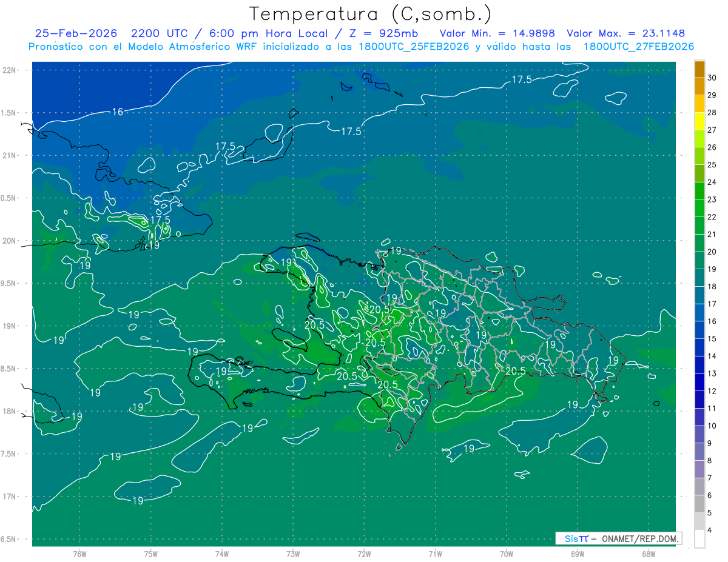Image resolution: width=728 pixels, height=562 pixels.
Task: Click the yellow colorbar segment between 27 and 28
Action: click(699, 121)
